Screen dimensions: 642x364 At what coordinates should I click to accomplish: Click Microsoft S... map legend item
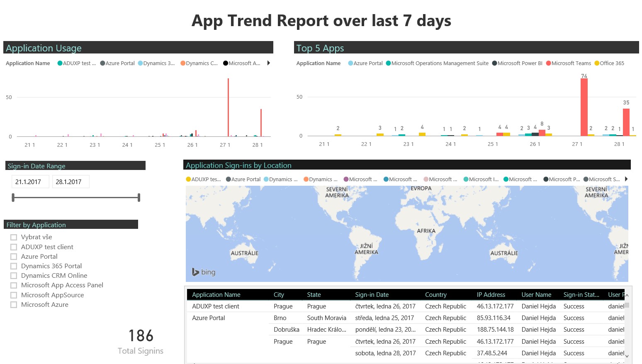602,179
